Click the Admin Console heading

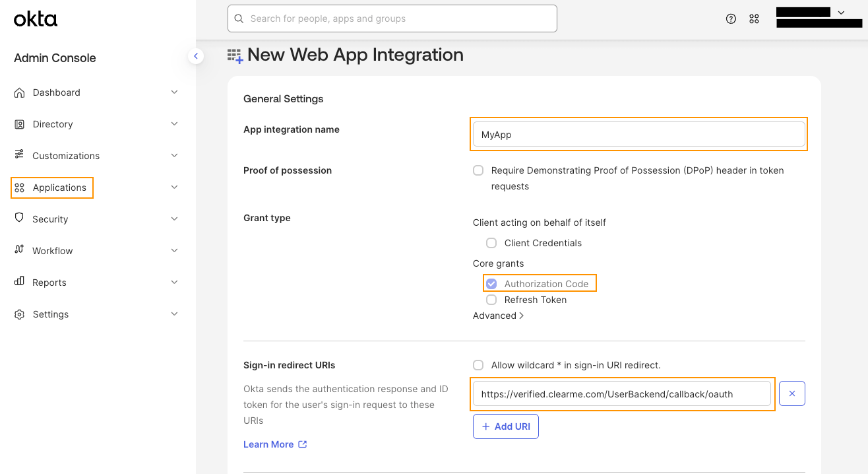[55, 58]
